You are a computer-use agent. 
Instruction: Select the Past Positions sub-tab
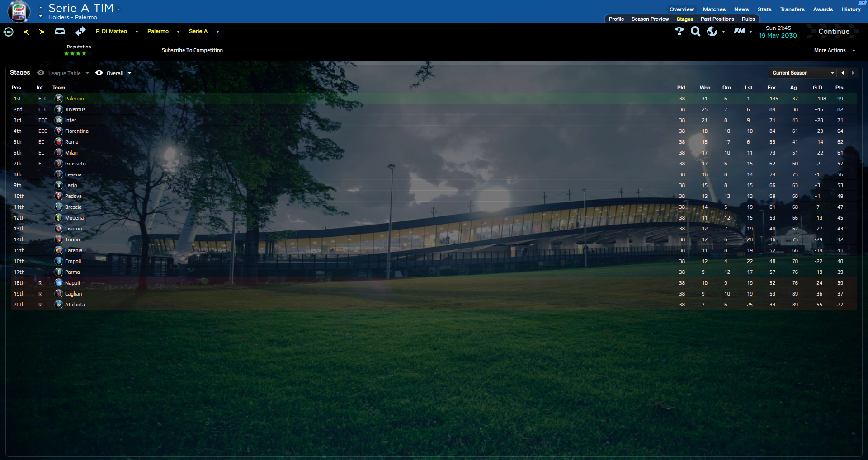pyautogui.click(x=717, y=19)
